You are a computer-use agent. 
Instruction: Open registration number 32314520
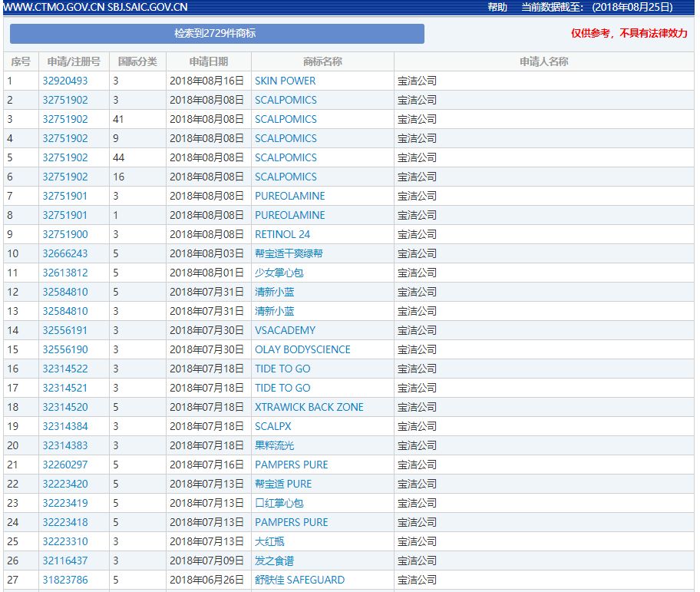click(x=65, y=407)
